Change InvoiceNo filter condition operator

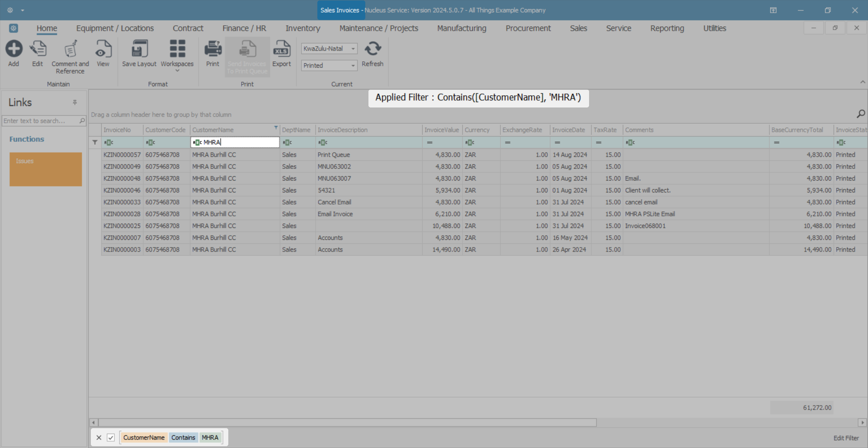pyautogui.click(x=109, y=143)
